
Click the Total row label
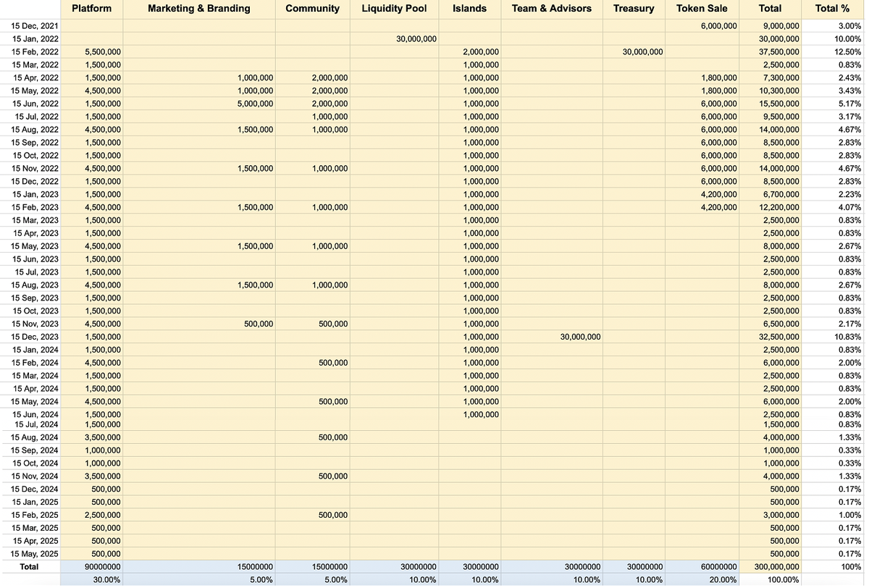coord(29,567)
